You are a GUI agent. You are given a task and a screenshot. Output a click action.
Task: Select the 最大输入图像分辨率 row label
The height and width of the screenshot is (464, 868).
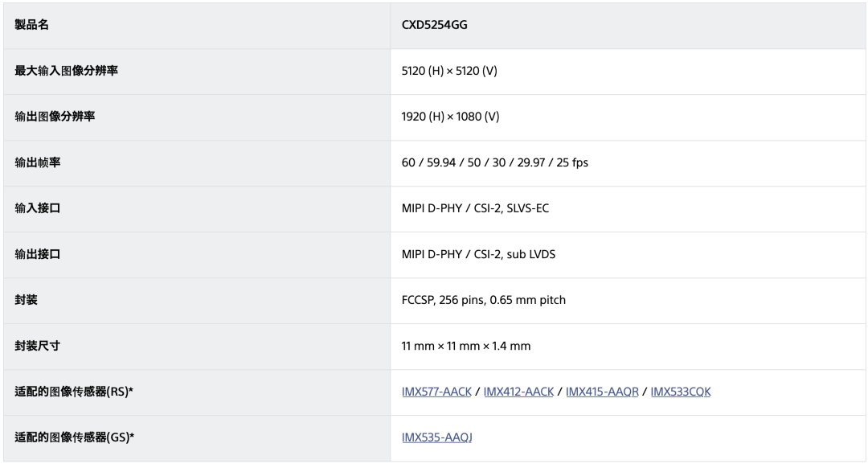66,71
